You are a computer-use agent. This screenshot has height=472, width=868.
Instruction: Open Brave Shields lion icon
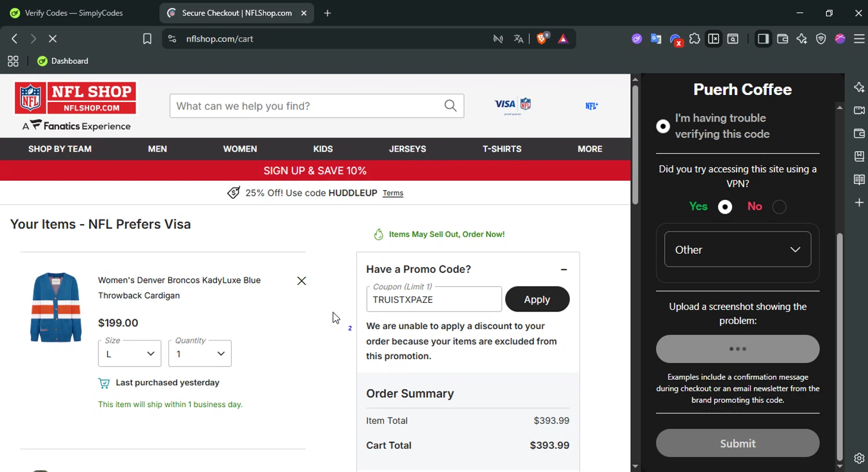coord(542,38)
